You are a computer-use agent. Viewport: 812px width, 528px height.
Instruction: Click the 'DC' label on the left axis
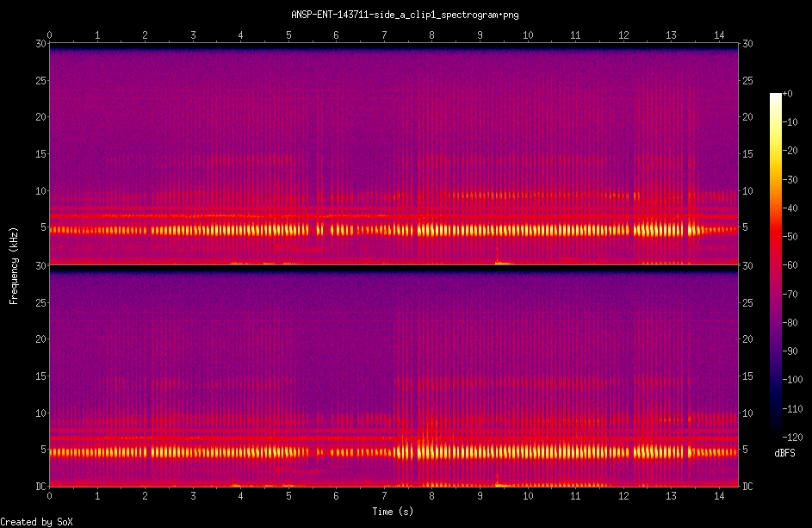coord(41,486)
